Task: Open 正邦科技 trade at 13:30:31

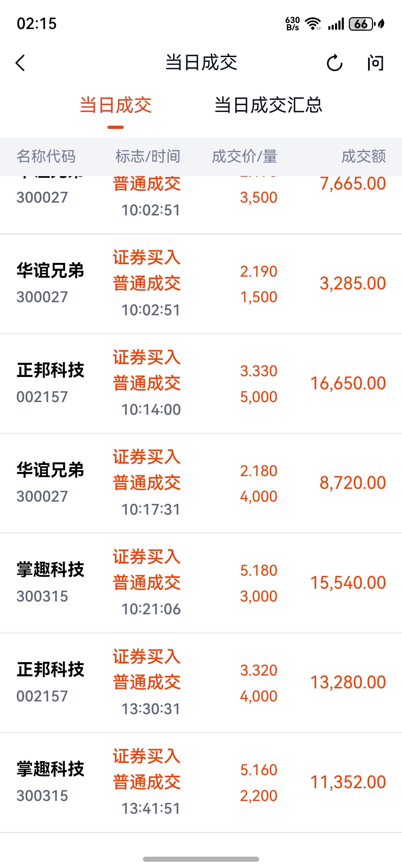Action: click(201, 683)
